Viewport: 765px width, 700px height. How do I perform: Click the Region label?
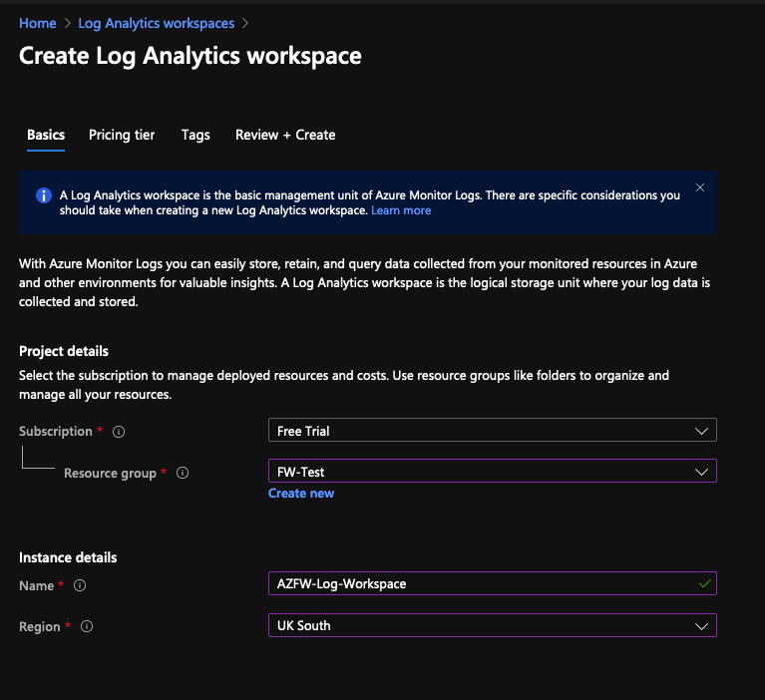click(x=40, y=627)
